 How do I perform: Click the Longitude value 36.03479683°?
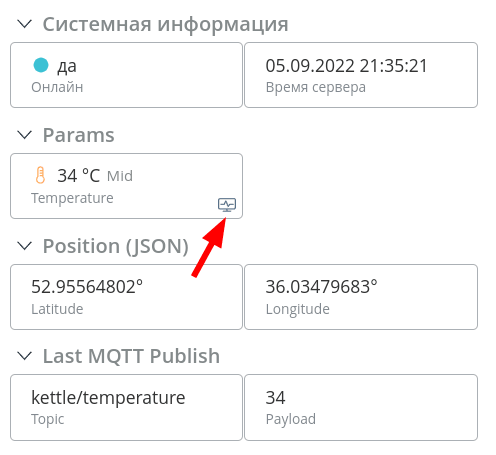321,287
